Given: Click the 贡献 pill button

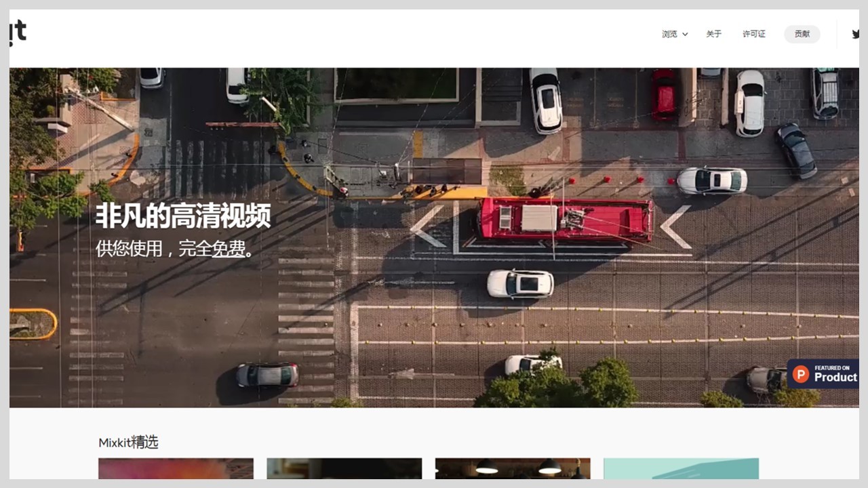Looking at the screenshot, I should coord(802,34).
